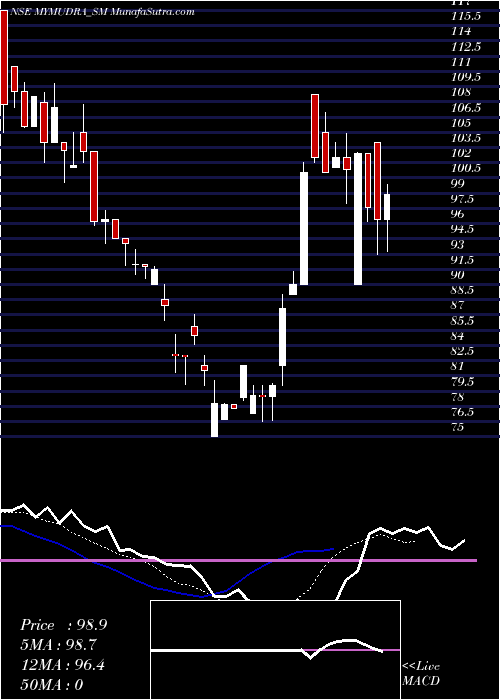The image size is (500, 700).
Task: Click the Price : 98.9 value
Action: 63,625
